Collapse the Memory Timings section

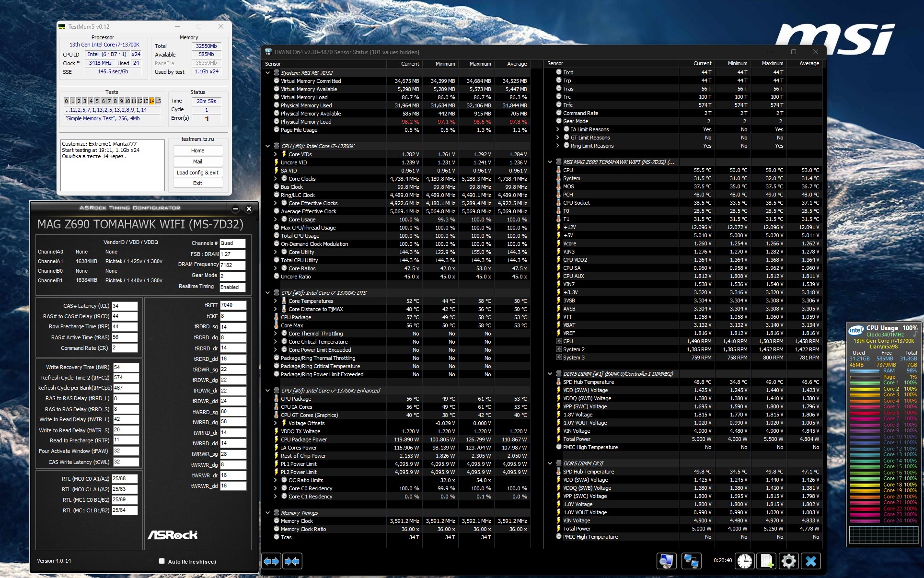pos(267,513)
